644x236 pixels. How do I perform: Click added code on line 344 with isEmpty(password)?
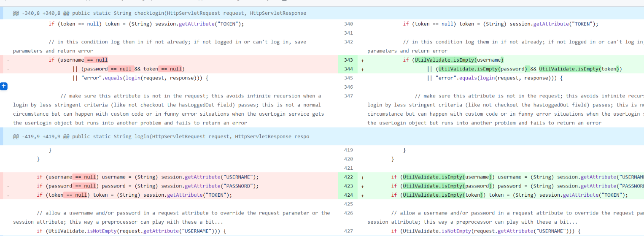click(x=525, y=69)
